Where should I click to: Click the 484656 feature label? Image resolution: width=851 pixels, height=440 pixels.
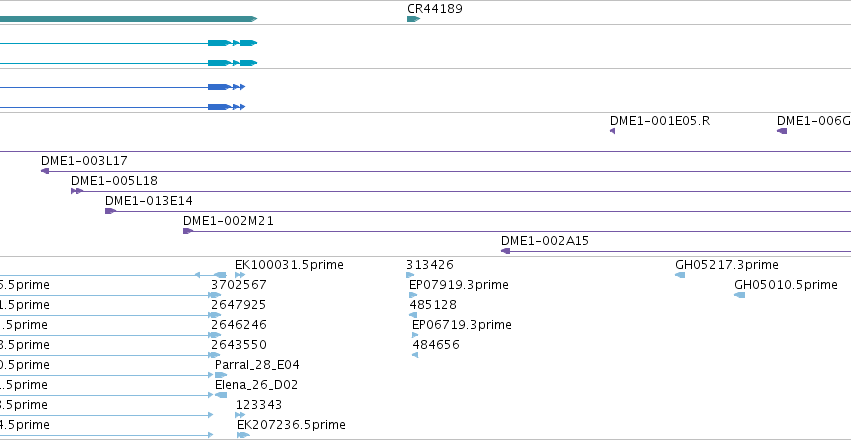[436, 345]
